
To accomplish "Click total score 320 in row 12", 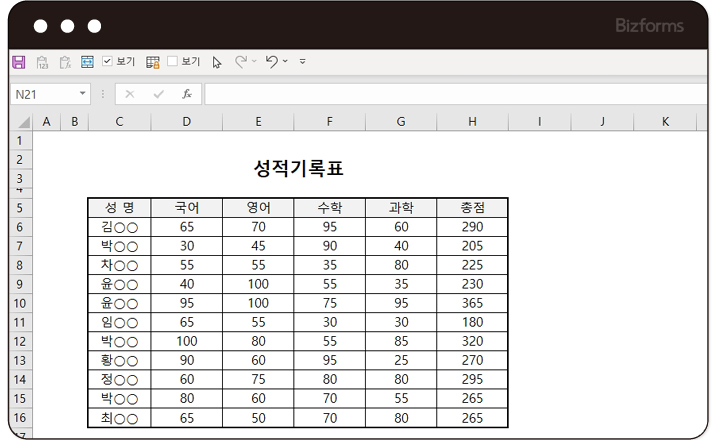I will pyautogui.click(x=472, y=342).
